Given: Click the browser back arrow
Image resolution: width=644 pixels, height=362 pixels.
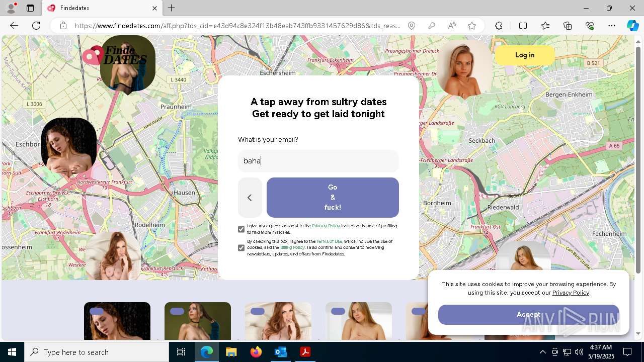Looking at the screenshot, I should point(14,26).
